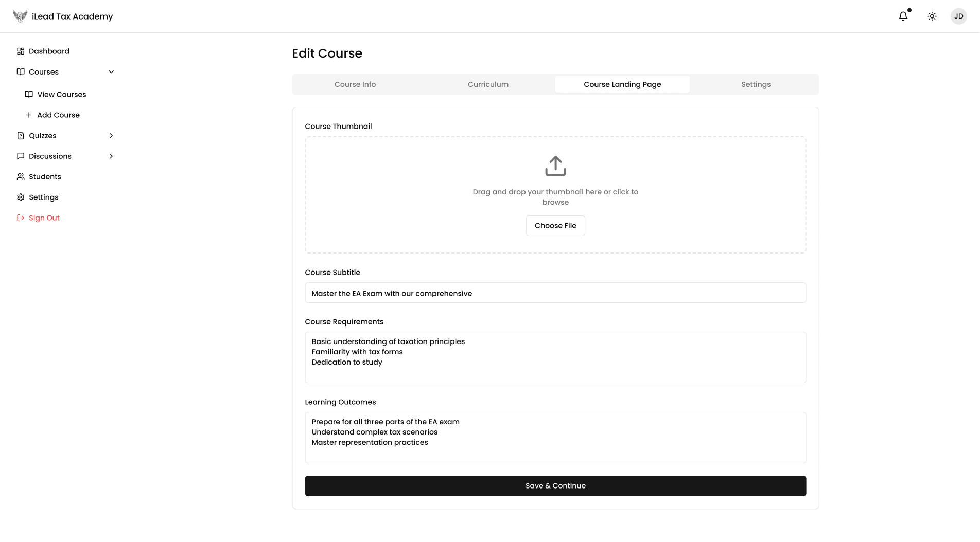Click the Add Course plus icon
Screen dimensions: 980x542
pyautogui.click(x=29, y=115)
